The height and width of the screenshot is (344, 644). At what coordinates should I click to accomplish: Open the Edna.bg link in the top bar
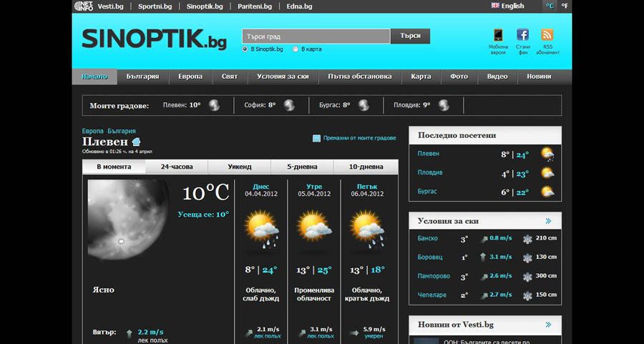[x=299, y=6]
